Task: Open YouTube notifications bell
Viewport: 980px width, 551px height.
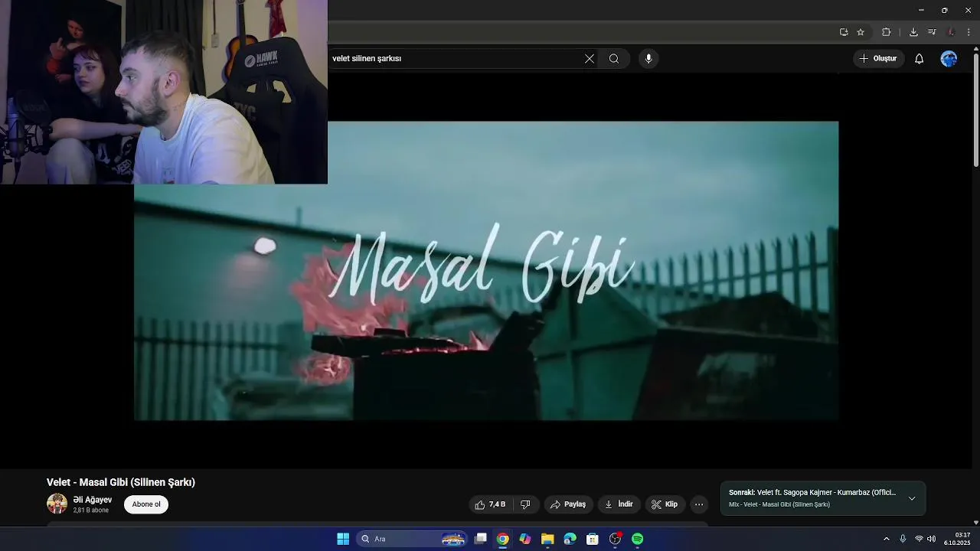Action: pos(920,59)
